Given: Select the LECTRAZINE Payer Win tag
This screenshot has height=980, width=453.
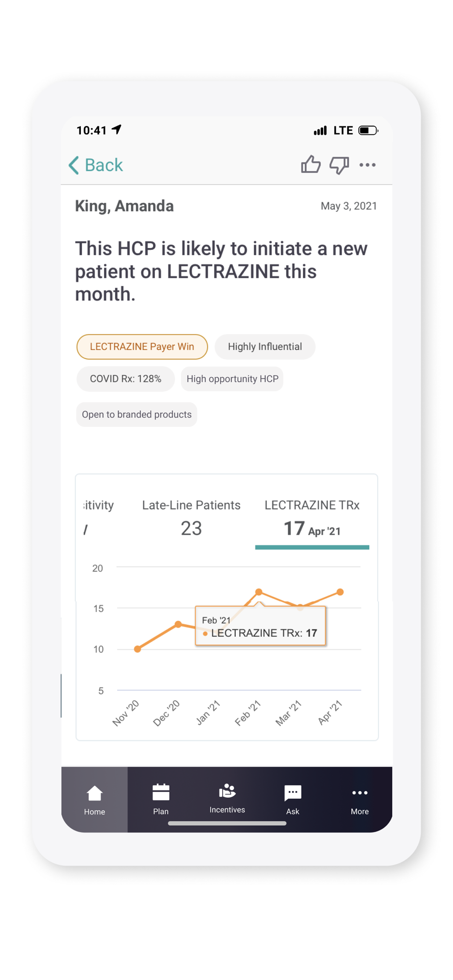Looking at the screenshot, I should [142, 346].
